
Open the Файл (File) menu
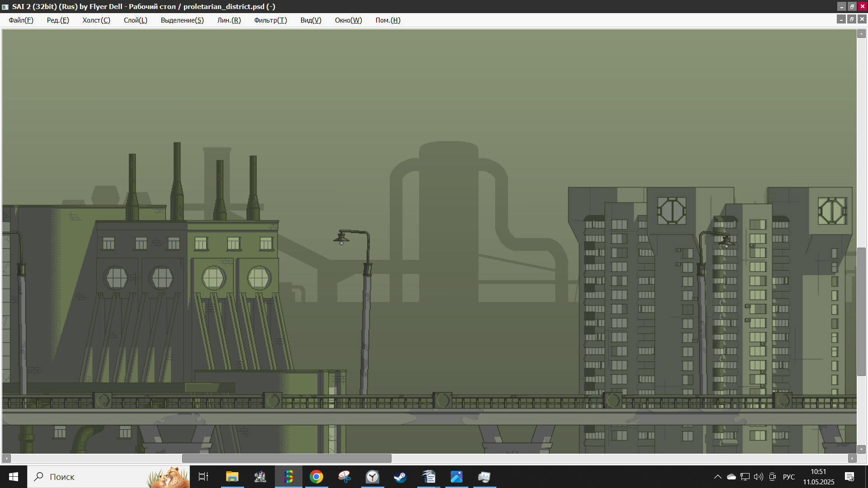point(21,20)
